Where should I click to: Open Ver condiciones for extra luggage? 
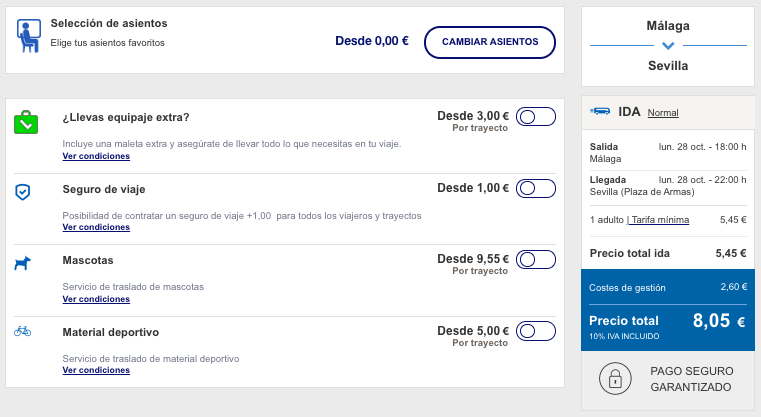(96, 156)
